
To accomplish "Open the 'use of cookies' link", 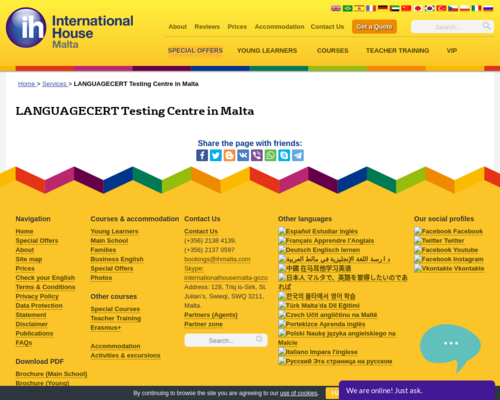I will tap(298, 393).
